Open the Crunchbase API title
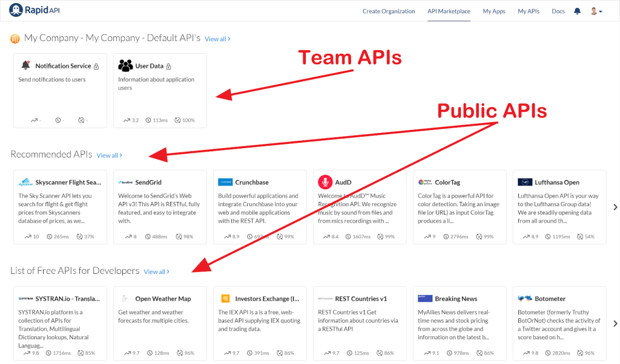Image resolution: width=620 pixels, height=364 pixels. (x=252, y=183)
